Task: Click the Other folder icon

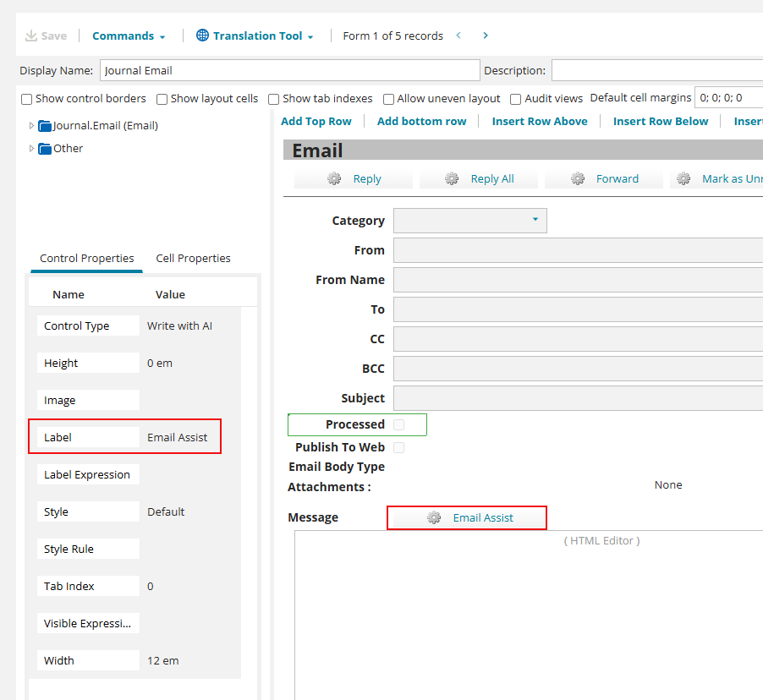Action: 45,149
